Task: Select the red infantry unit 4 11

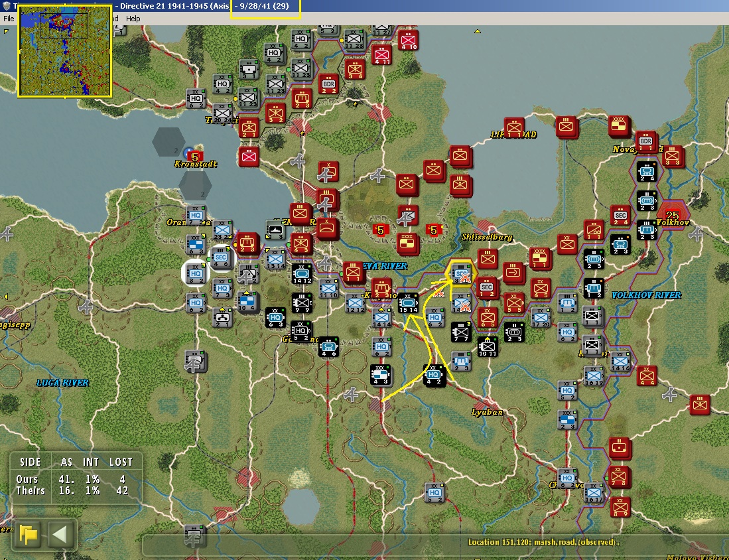Action: (381, 55)
